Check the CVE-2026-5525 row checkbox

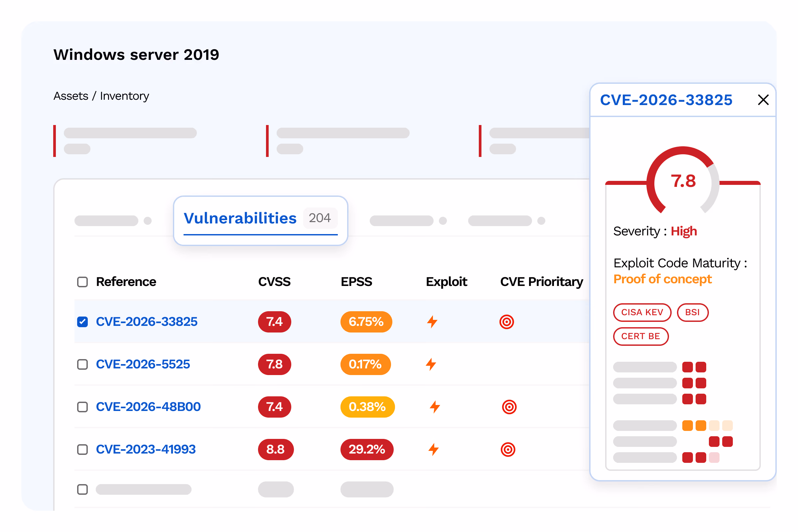coord(82,364)
